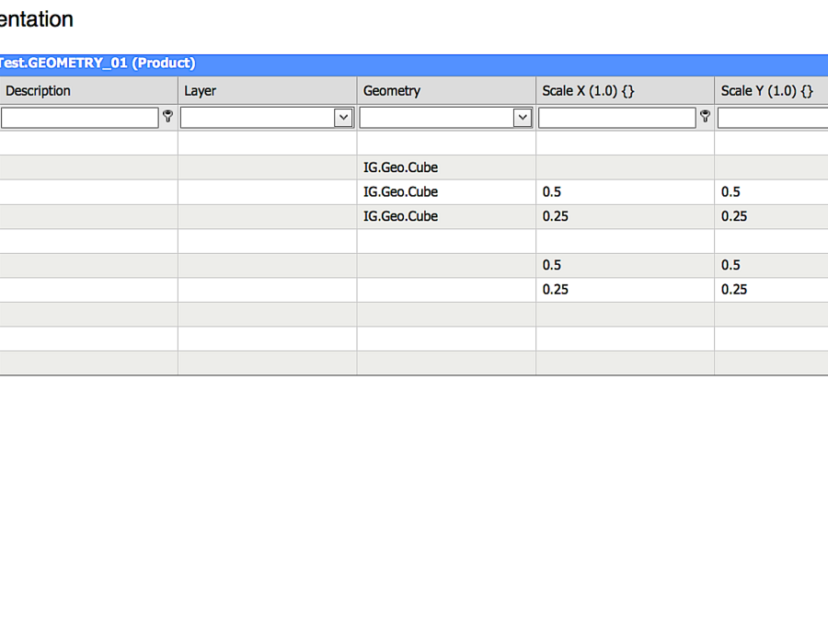Viewport: 828px width, 644px height.
Task: Focus the Description column filter input
Action: (80, 118)
